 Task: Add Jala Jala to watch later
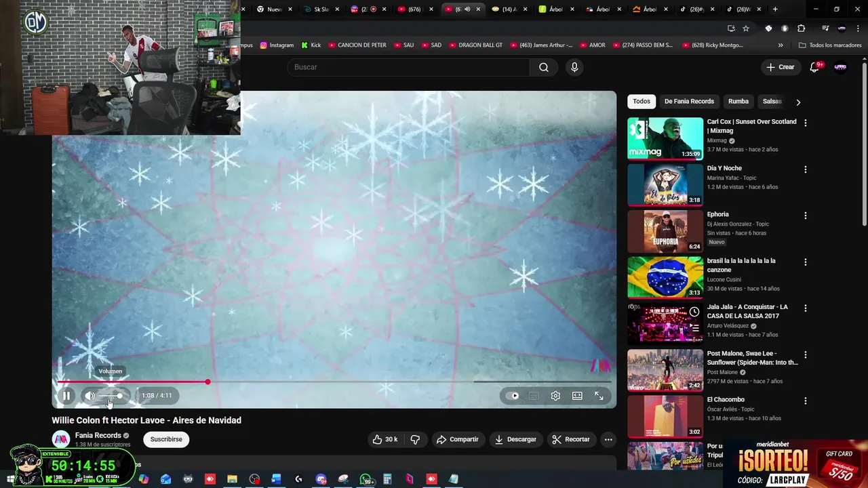[694, 312]
